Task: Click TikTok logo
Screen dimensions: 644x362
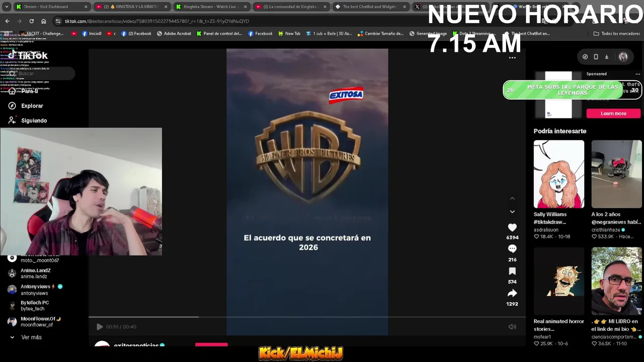Action: pos(29,55)
